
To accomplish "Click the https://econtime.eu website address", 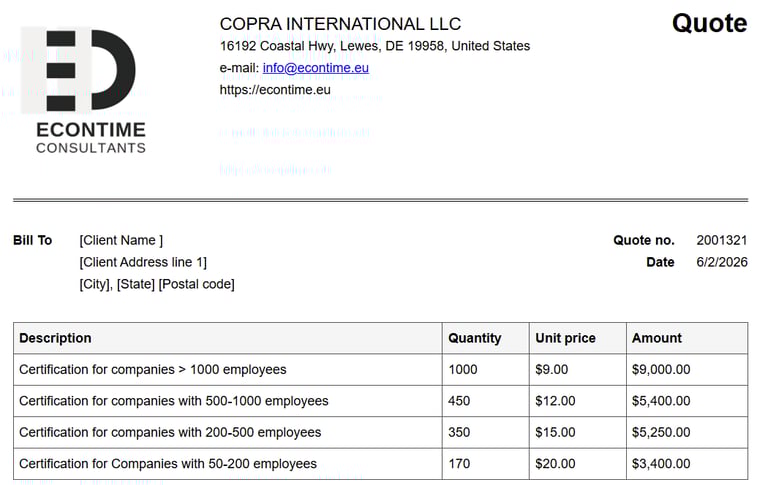I will (x=275, y=90).
